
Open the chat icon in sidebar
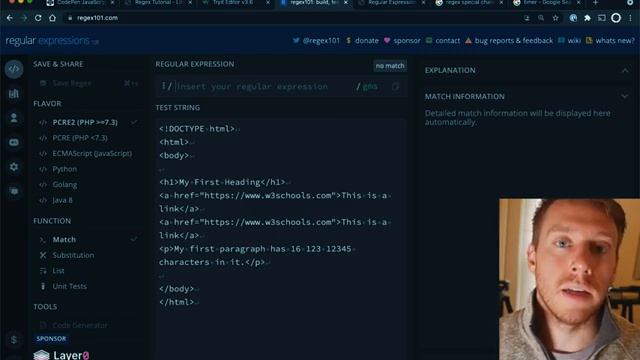[x=14, y=191]
